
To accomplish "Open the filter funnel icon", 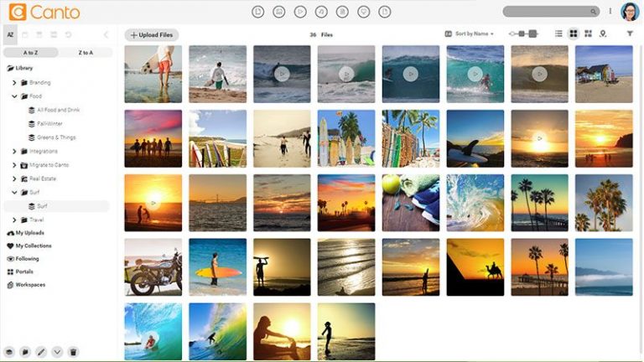I will pos(630,34).
